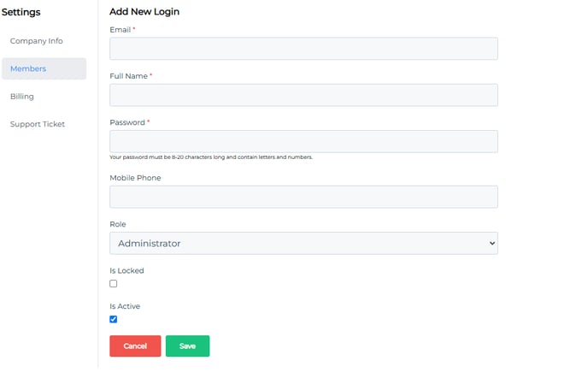Click the password requirements hint text
The width and height of the screenshot is (588, 384).
point(211,157)
